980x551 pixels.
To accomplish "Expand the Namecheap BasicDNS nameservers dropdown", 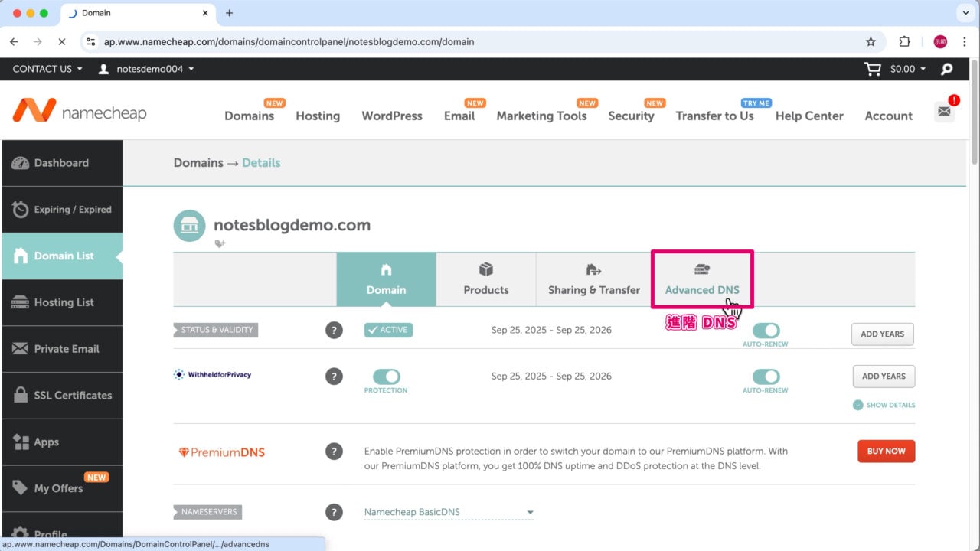I will [x=449, y=512].
